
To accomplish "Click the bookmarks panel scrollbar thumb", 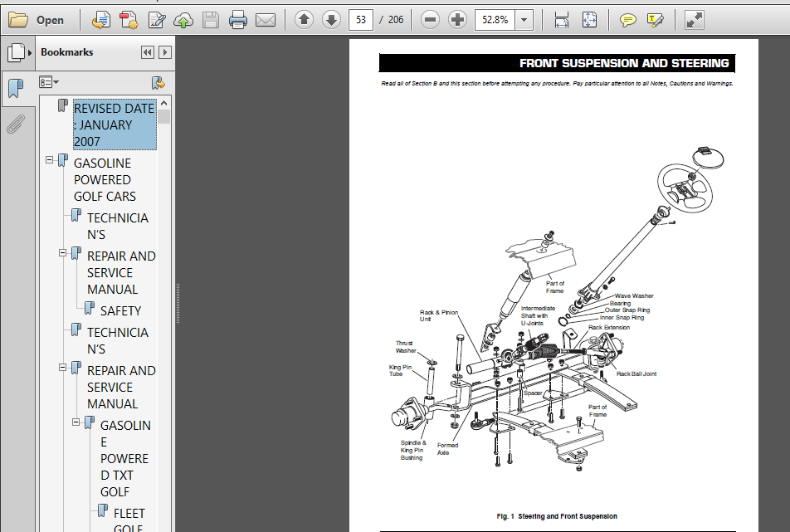I will pos(163,116).
